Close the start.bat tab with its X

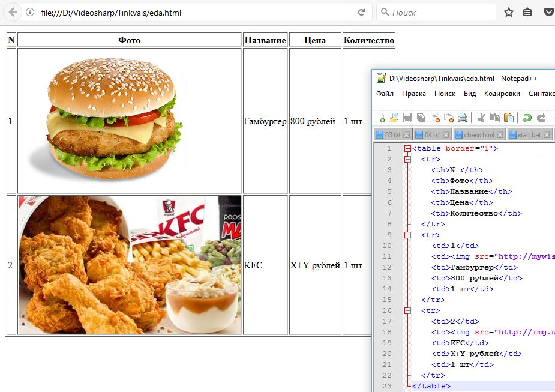tap(547, 135)
